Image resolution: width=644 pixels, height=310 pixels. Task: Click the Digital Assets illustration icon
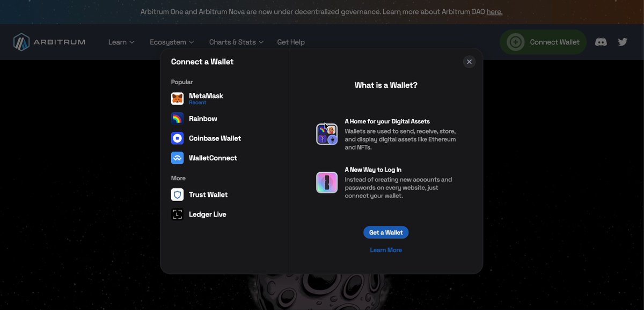click(x=327, y=134)
